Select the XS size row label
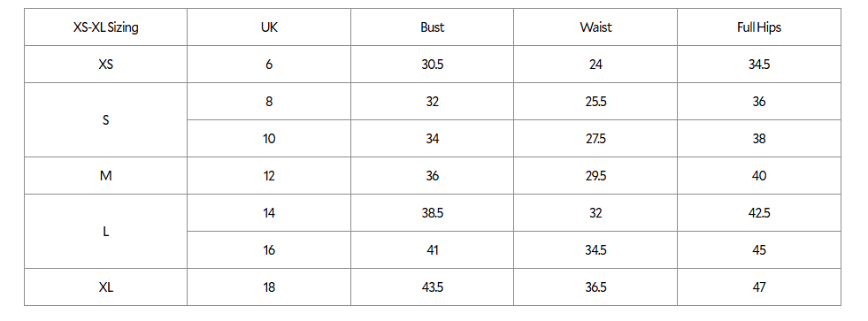The width and height of the screenshot is (868, 321). pos(105,65)
